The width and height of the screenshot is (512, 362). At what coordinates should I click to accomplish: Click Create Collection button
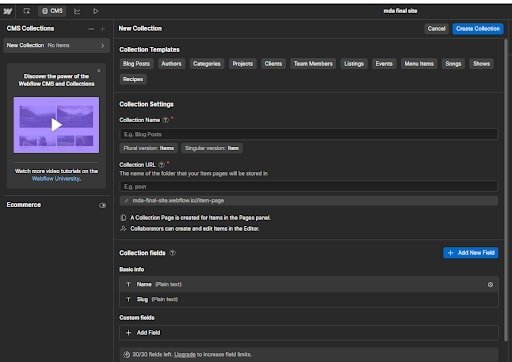[x=478, y=29]
